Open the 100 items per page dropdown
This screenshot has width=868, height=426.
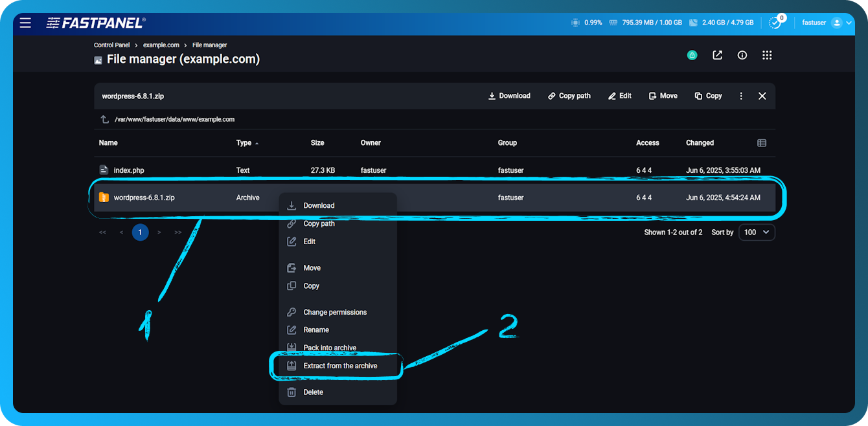(757, 232)
